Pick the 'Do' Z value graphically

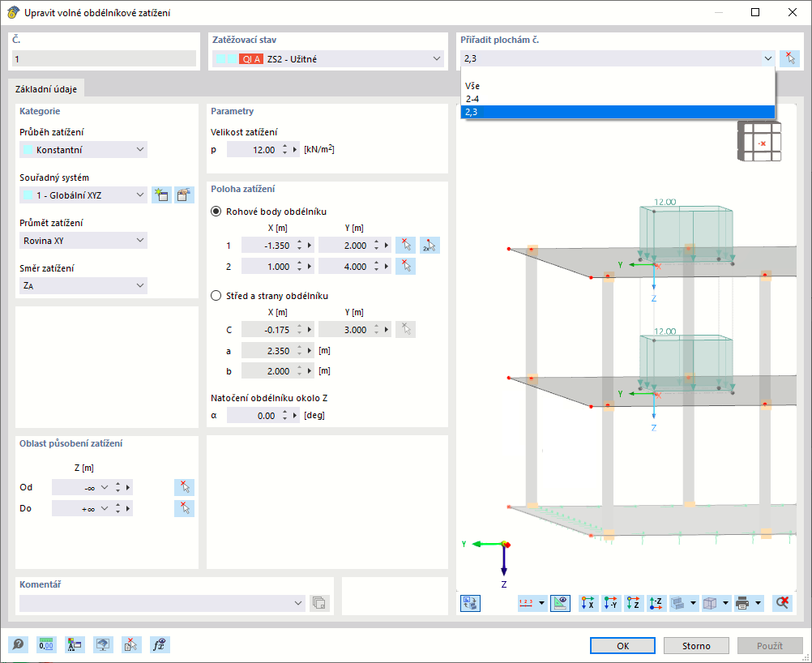(x=184, y=508)
